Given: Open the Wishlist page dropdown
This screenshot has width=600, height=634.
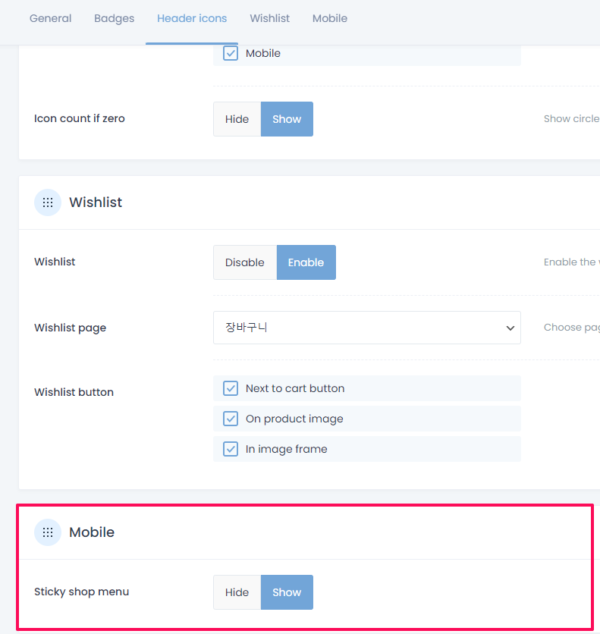Looking at the screenshot, I should click(367, 328).
